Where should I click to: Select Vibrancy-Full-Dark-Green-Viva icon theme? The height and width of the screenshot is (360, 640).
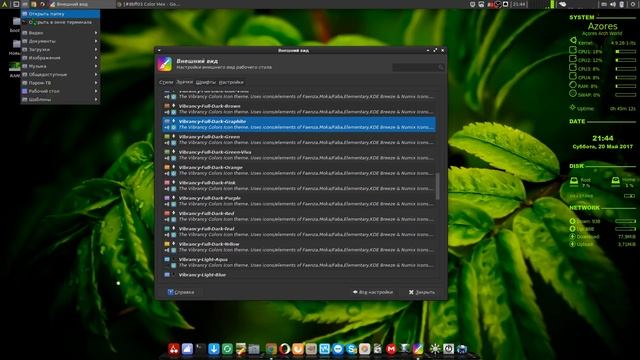(x=299, y=155)
